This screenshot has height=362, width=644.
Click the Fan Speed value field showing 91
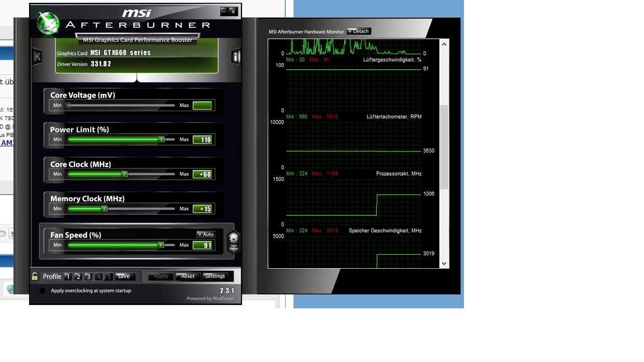[x=202, y=245]
